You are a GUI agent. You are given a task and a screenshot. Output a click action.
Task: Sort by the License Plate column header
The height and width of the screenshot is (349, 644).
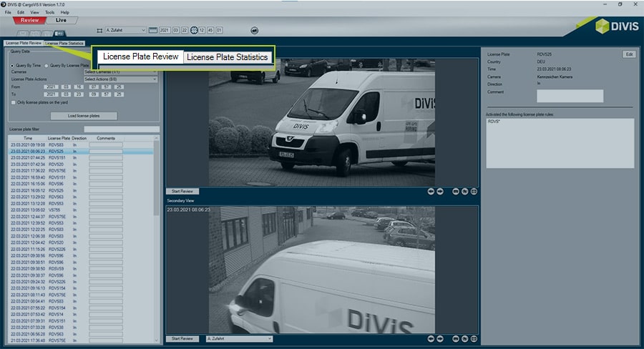(59, 138)
